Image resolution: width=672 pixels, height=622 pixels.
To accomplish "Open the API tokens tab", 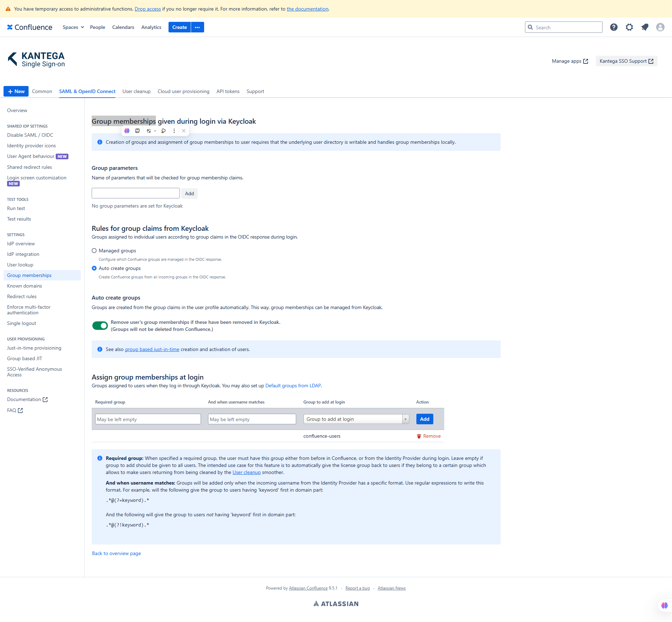I will tap(228, 91).
